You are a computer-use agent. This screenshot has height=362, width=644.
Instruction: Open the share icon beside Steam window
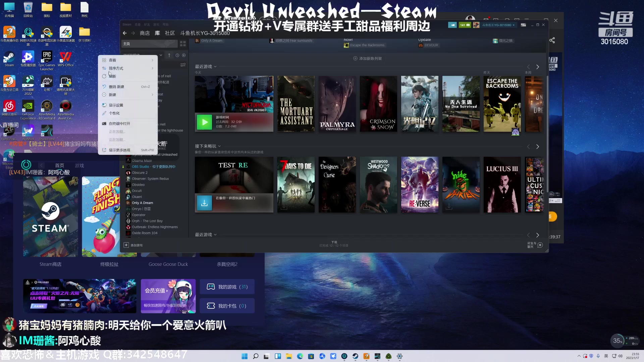pos(552,40)
